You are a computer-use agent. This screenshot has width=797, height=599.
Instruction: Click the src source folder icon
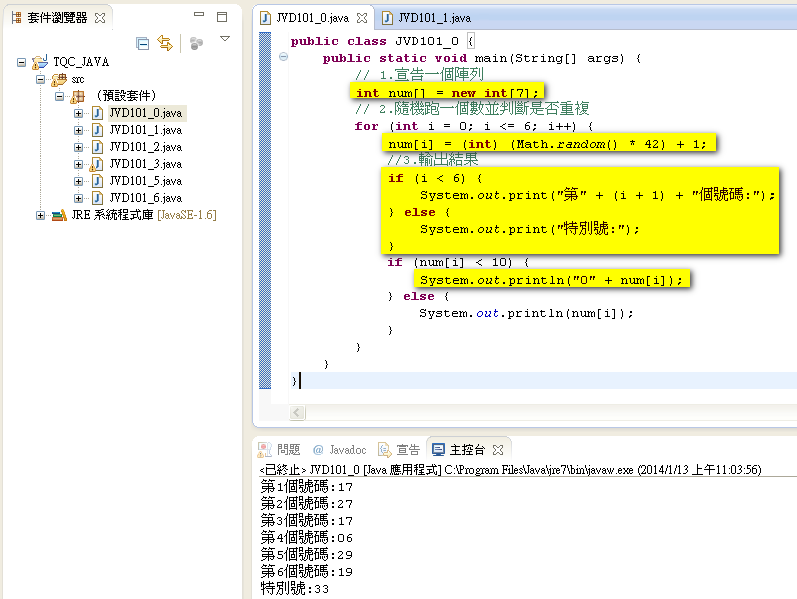tap(59, 79)
